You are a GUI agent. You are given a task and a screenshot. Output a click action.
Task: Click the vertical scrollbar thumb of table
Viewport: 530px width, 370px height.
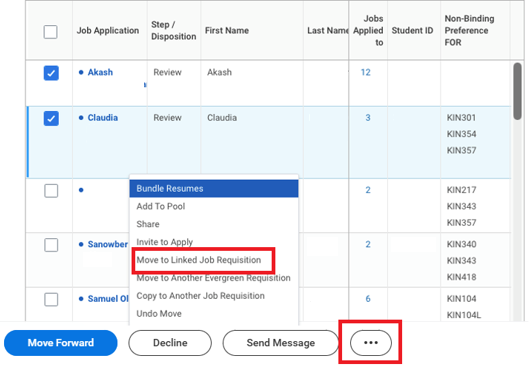pyautogui.click(x=517, y=91)
